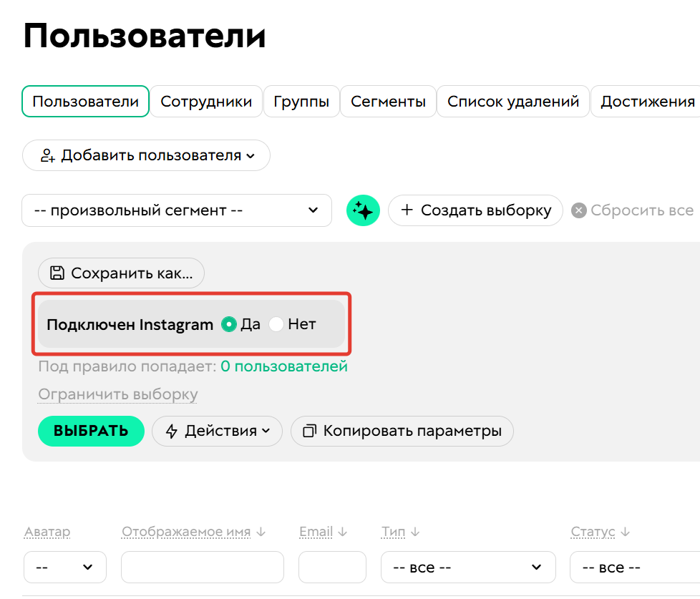Click the Отображаемое имя column header
Viewport: 700px width, 599px height.
point(186,532)
